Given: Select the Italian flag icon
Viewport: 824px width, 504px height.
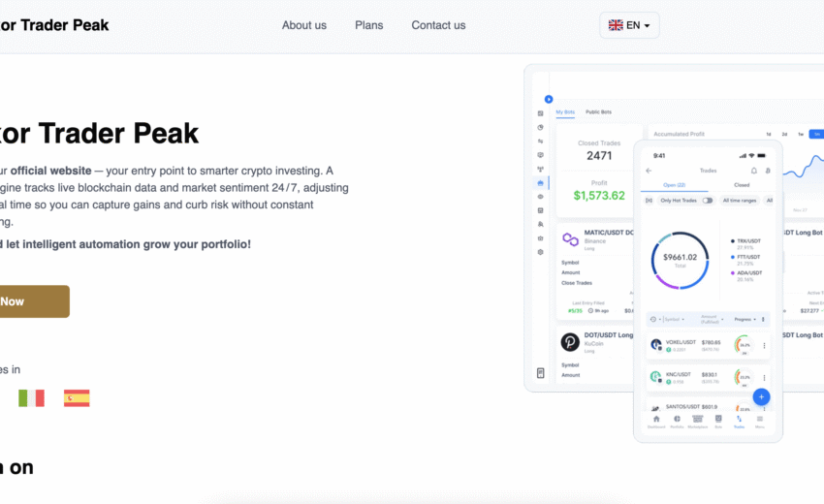Looking at the screenshot, I should click(x=31, y=397).
